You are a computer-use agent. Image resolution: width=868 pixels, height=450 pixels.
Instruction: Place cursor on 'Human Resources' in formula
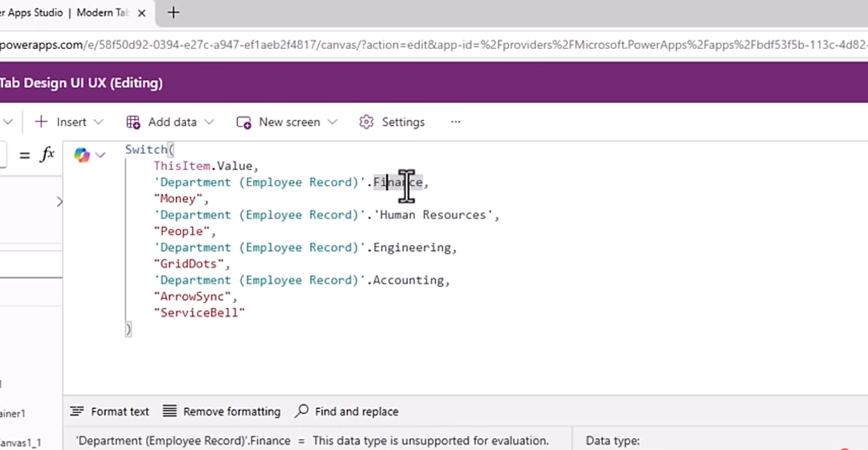click(432, 215)
